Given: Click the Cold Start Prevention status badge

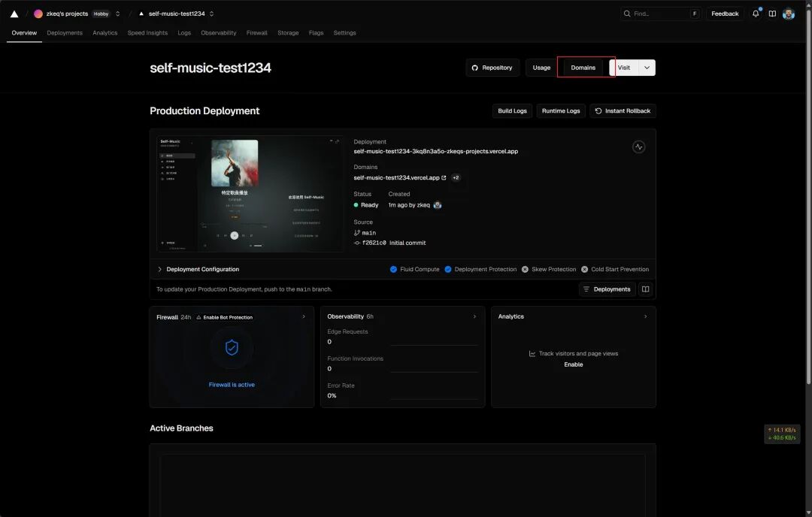Looking at the screenshot, I should coord(615,269).
